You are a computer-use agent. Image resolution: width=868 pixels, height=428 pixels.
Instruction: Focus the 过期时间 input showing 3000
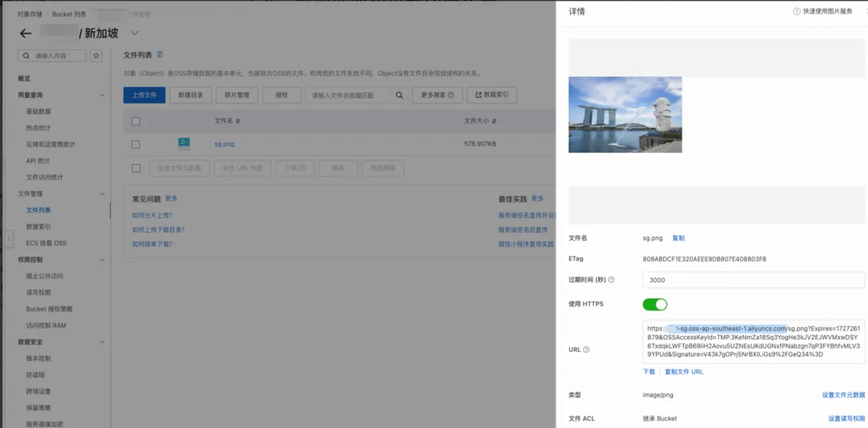pos(753,280)
